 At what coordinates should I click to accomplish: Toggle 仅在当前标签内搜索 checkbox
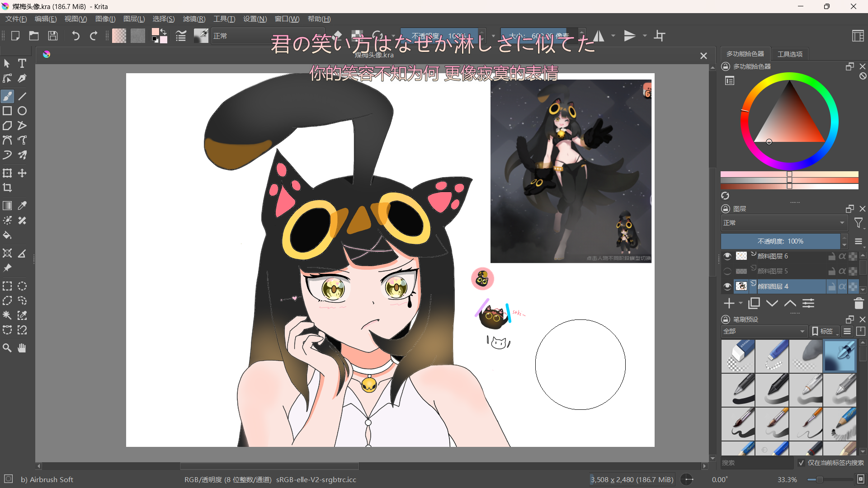tap(801, 463)
